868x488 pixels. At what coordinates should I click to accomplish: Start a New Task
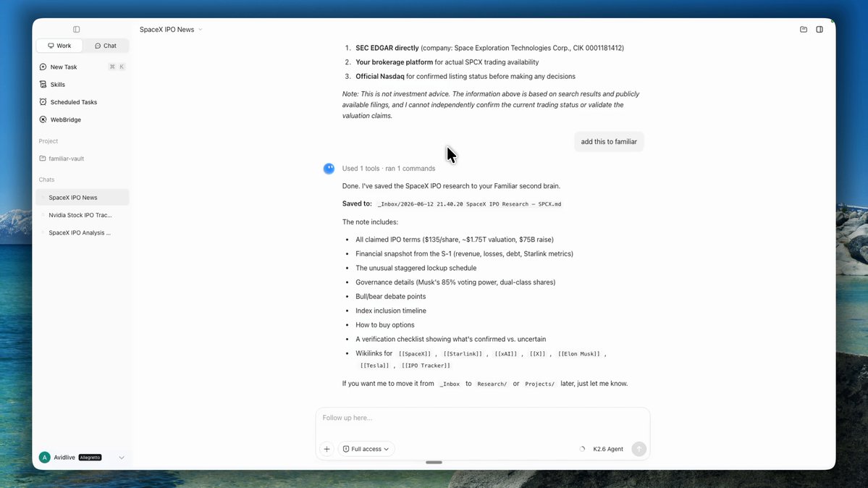[82, 67]
